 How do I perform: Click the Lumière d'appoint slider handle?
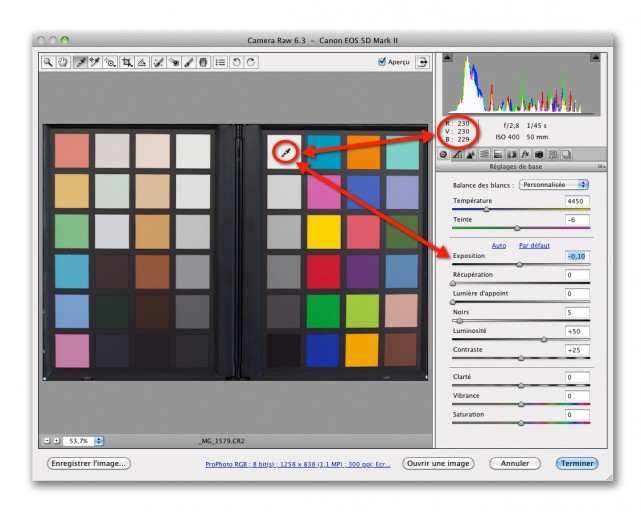click(453, 302)
